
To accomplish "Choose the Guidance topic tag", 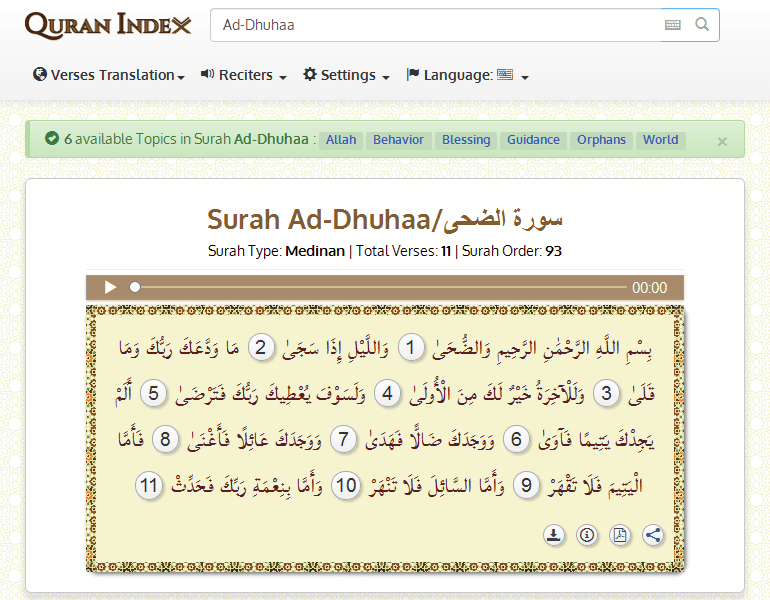I will click(533, 140).
